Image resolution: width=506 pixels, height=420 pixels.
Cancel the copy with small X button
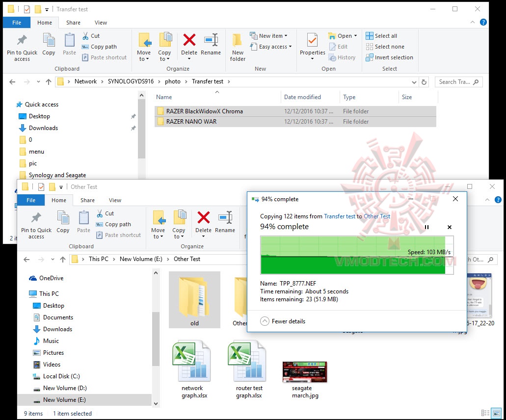pyautogui.click(x=449, y=227)
